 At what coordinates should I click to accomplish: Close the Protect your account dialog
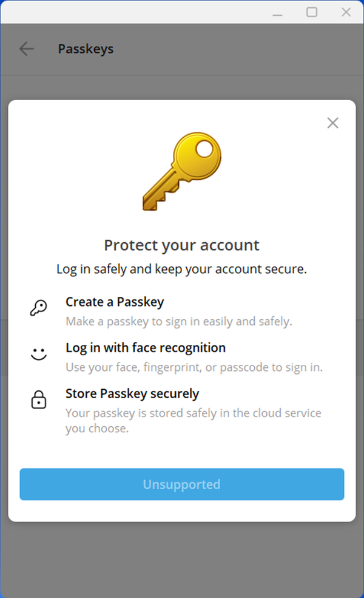point(332,123)
